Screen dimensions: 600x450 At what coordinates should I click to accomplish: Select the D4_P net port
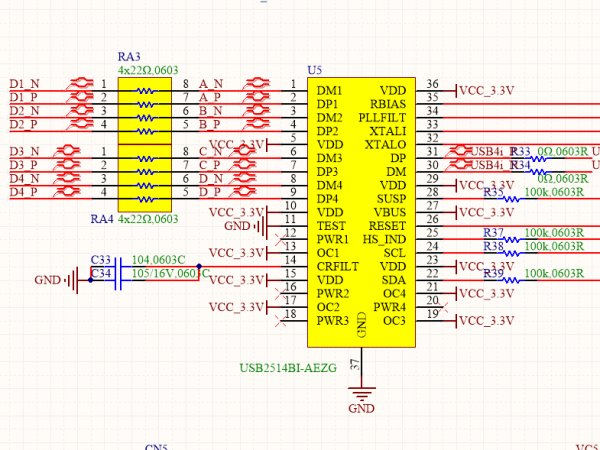(x=24, y=191)
